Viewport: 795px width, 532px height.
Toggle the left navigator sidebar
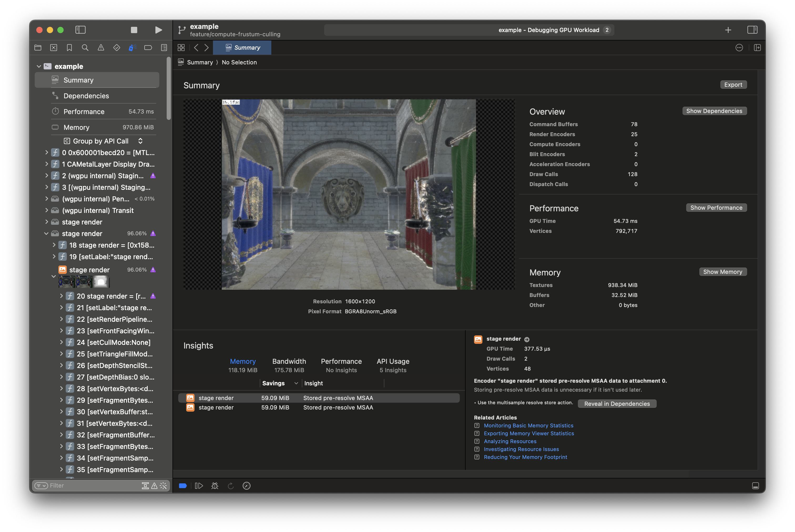pos(80,30)
